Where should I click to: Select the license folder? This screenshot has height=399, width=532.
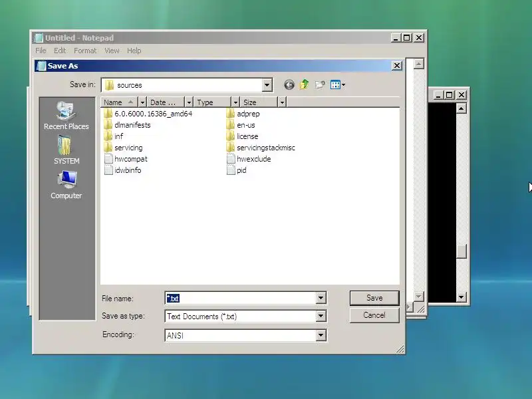[x=242, y=136]
